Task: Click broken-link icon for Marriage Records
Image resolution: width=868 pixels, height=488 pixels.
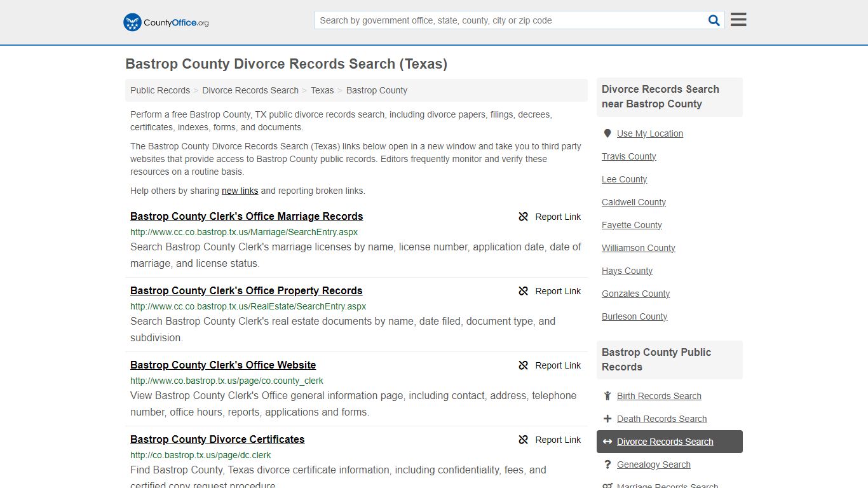Action: coord(524,217)
